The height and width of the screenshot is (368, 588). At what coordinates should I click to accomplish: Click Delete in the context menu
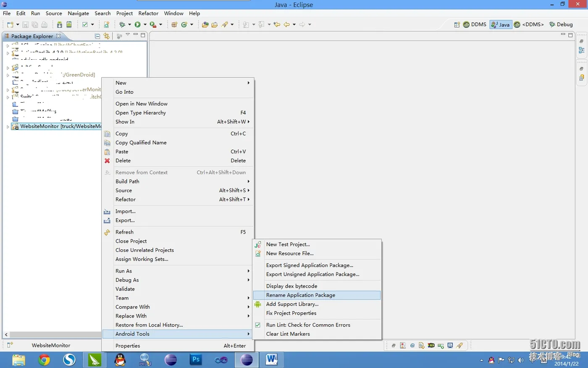click(178, 161)
